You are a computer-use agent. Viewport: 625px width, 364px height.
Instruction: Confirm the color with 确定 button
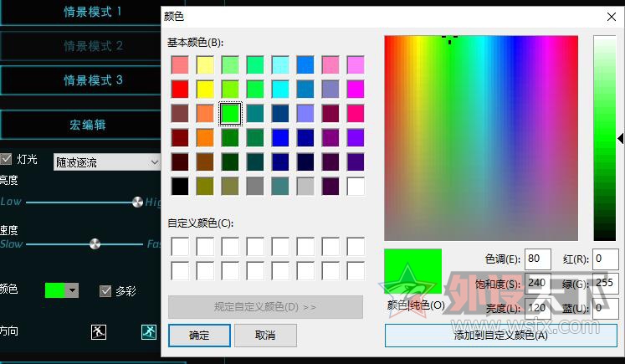199,336
